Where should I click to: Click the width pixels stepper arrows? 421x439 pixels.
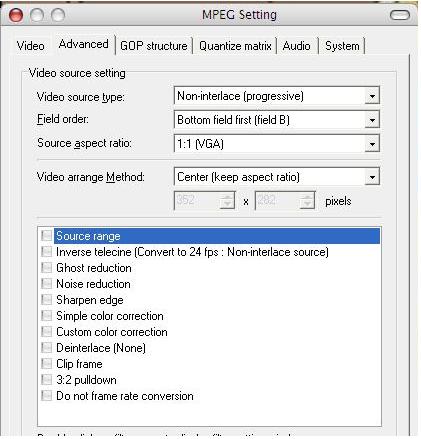tap(227, 200)
